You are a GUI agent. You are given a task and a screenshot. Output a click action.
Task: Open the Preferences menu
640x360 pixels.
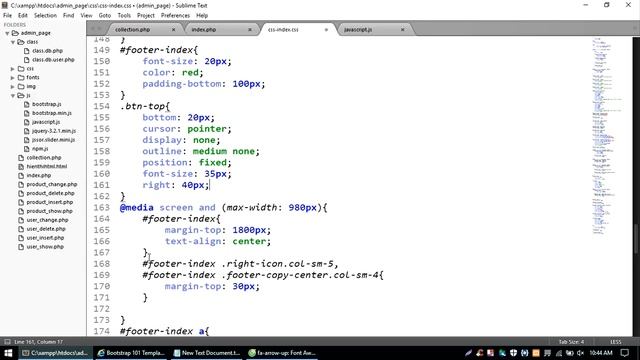click(x=176, y=16)
